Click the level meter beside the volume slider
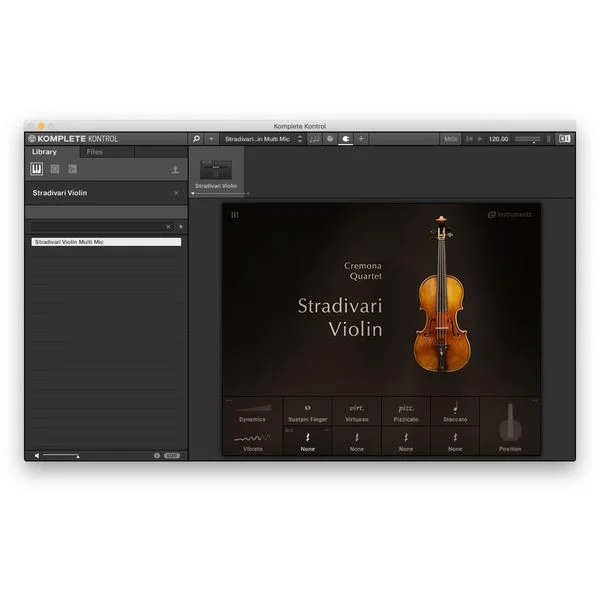 pyautogui.click(x=548, y=139)
